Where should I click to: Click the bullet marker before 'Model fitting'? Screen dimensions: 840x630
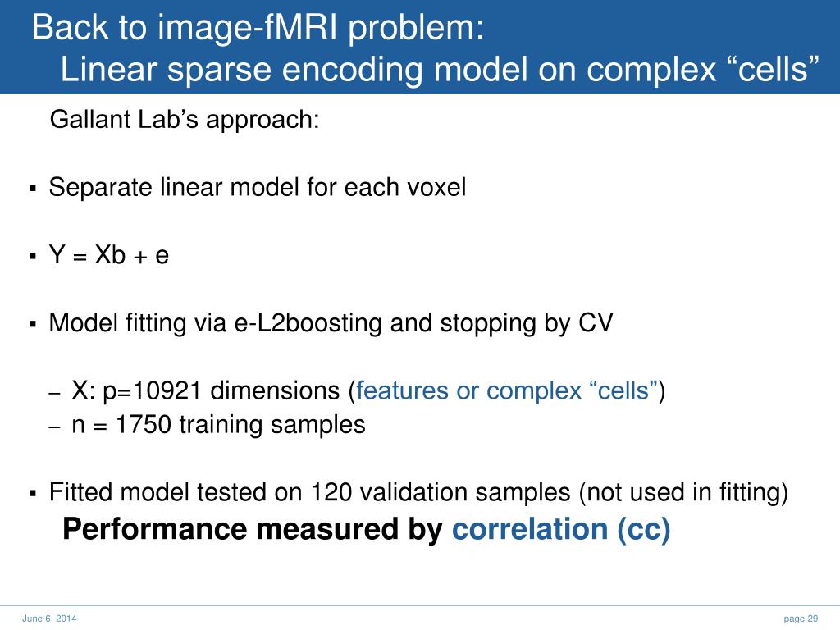(x=33, y=324)
